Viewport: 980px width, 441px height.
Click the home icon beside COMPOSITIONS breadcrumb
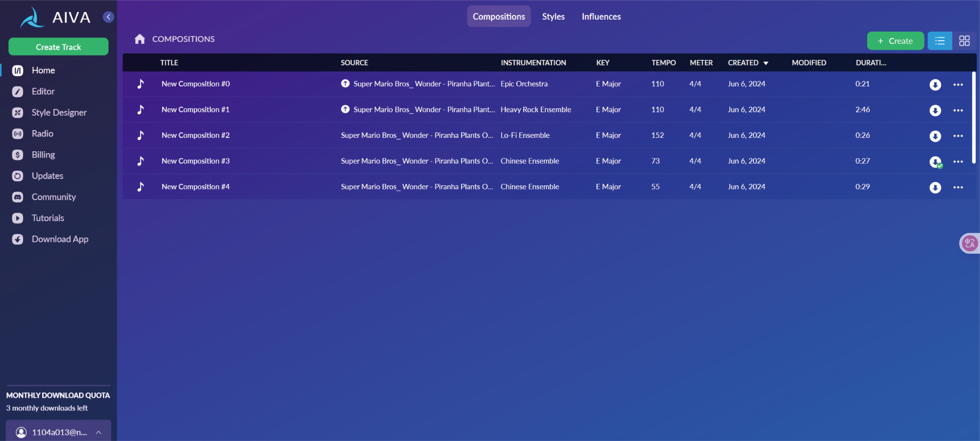click(140, 39)
